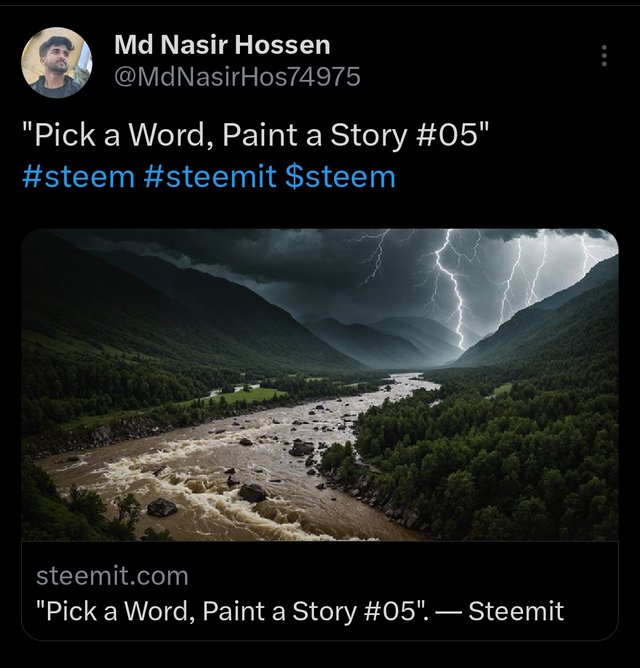
Task: Follow the #steem hashtag
Action: [78, 177]
